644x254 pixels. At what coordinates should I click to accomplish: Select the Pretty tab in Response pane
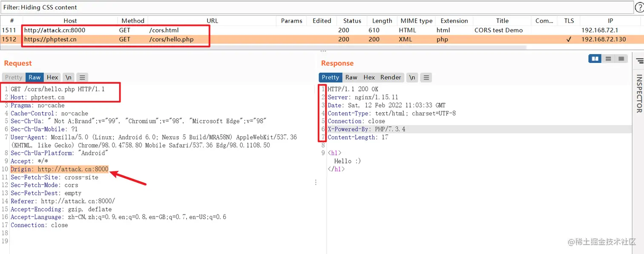tap(331, 77)
